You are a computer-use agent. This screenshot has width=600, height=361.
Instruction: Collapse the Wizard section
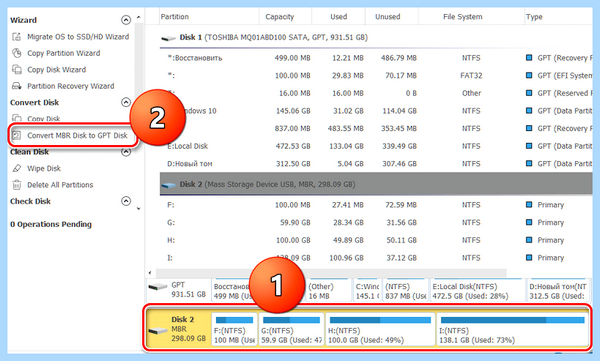[x=126, y=20]
